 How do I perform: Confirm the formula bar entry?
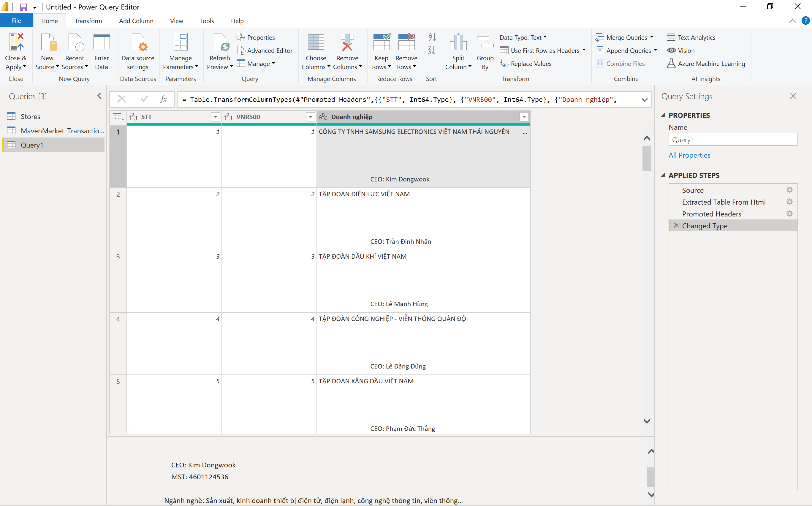[x=144, y=99]
